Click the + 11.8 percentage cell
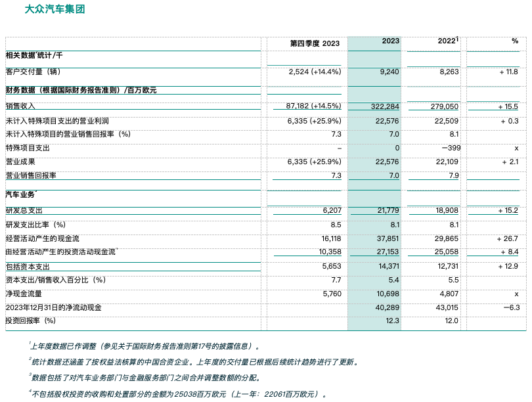Viewport: 532px width, 402px height. coord(508,72)
